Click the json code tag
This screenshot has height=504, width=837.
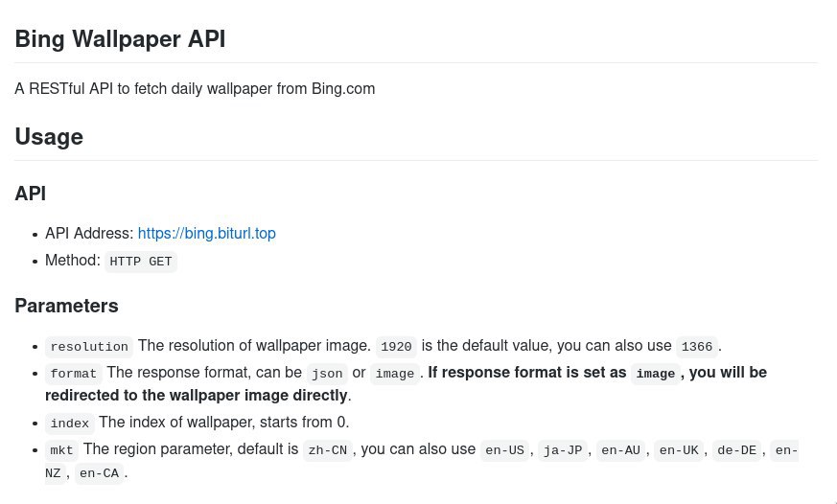pos(327,374)
